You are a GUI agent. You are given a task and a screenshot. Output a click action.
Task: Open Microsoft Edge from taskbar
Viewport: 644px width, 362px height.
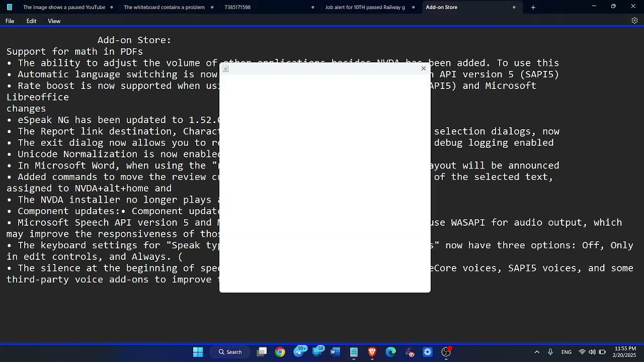click(x=391, y=352)
